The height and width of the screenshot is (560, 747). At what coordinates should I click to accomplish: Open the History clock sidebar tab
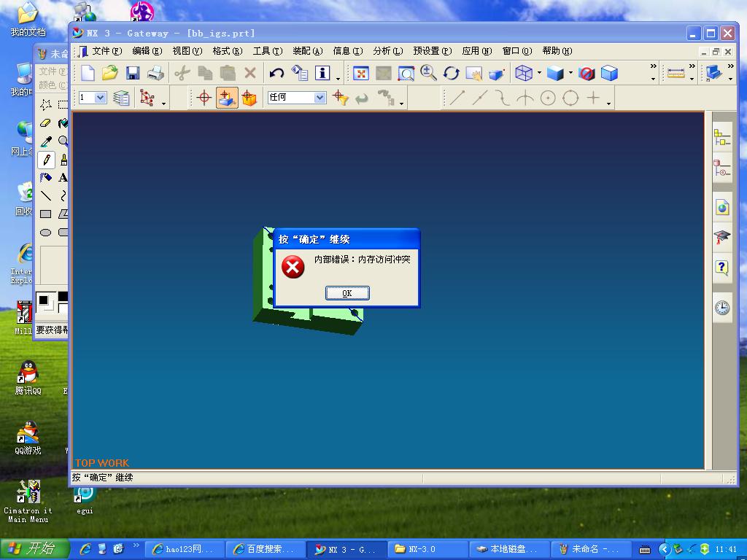(722, 307)
